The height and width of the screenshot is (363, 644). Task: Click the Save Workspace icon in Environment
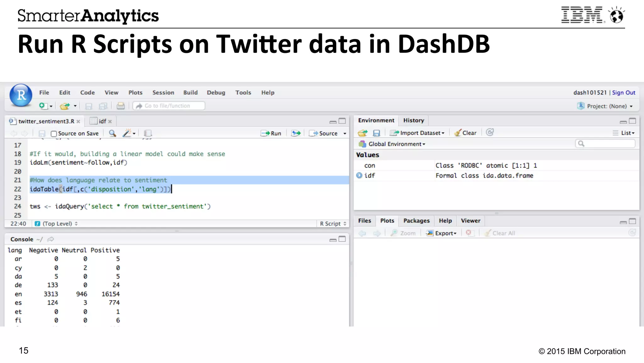376,133
